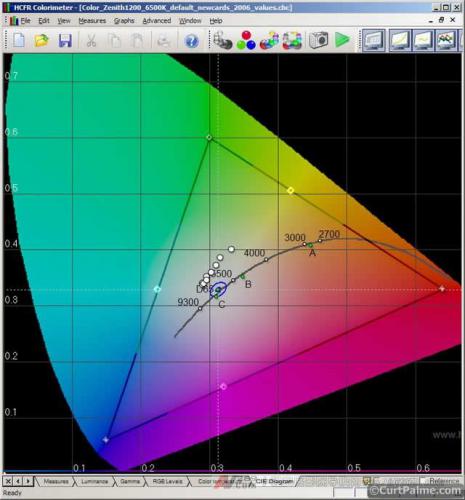Click the application icon in the menu bar
The image size is (465, 500).
click(x=14, y=21)
